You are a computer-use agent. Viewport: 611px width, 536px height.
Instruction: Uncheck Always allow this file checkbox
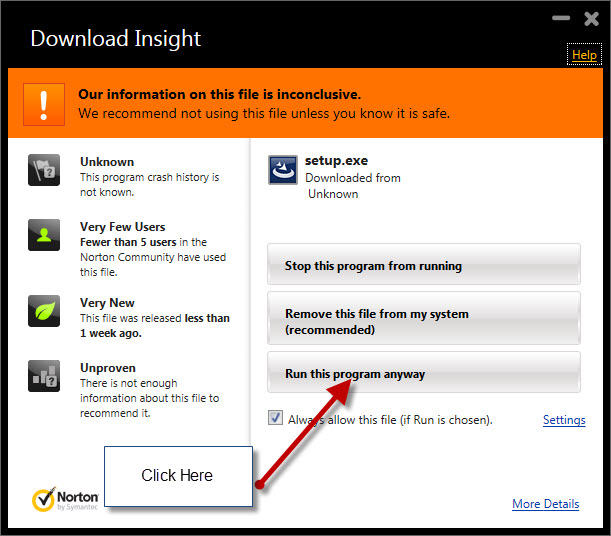pyautogui.click(x=275, y=418)
